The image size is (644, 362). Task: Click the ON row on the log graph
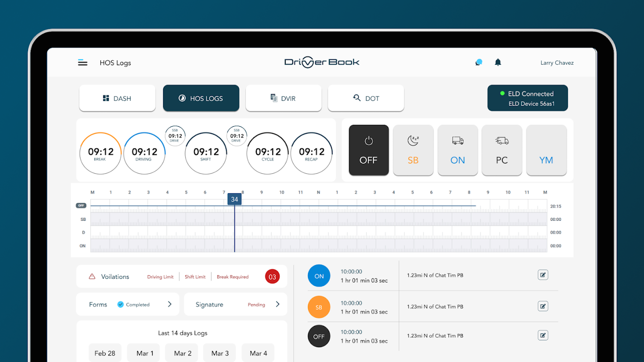pyautogui.click(x=318, y=246)
